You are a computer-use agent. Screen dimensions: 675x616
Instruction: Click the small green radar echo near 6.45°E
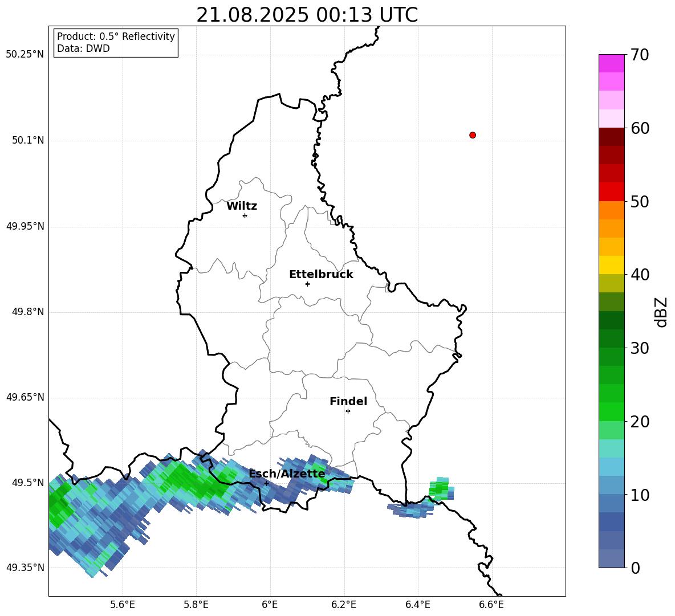pyautogui.click(x=442, y=489)
